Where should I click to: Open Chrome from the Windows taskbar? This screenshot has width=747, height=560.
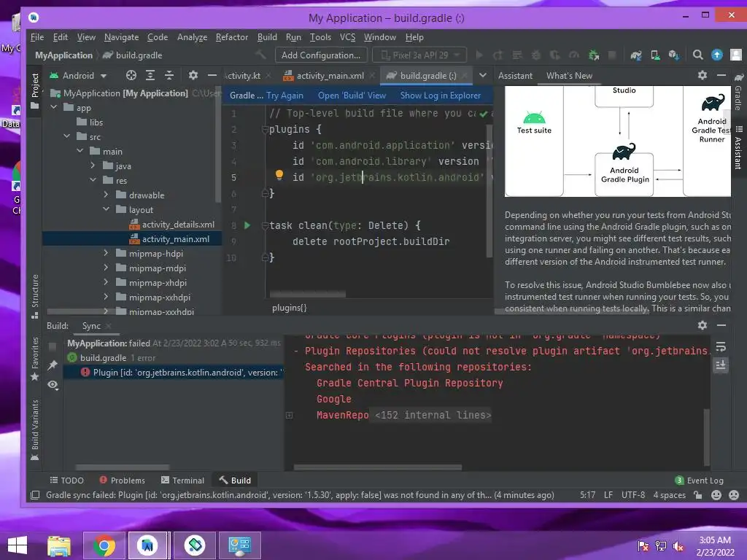tap(104, 545)
